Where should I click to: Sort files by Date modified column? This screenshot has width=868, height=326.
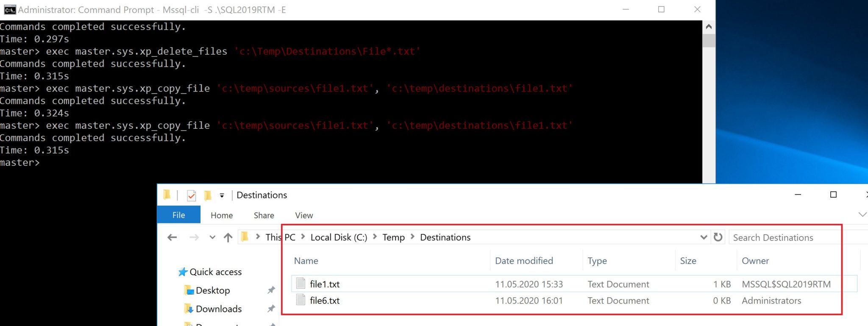click(524, 261)
